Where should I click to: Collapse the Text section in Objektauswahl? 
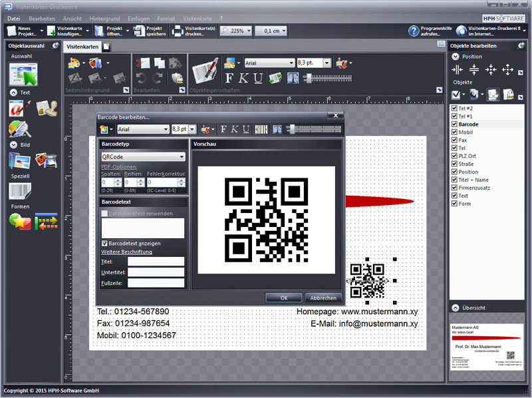(x=13, y=93)
